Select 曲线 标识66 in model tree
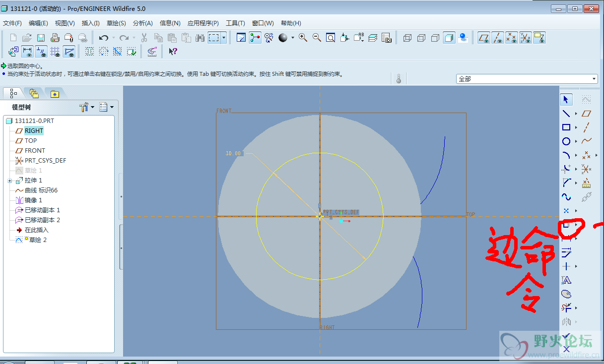The image size is (604, 364). (41, 190)
